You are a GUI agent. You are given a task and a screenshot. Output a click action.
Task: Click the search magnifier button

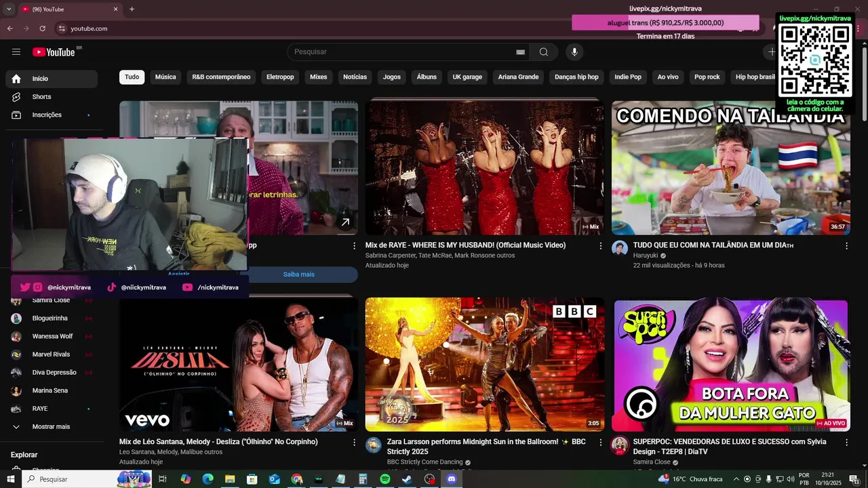tap(544, 52)
